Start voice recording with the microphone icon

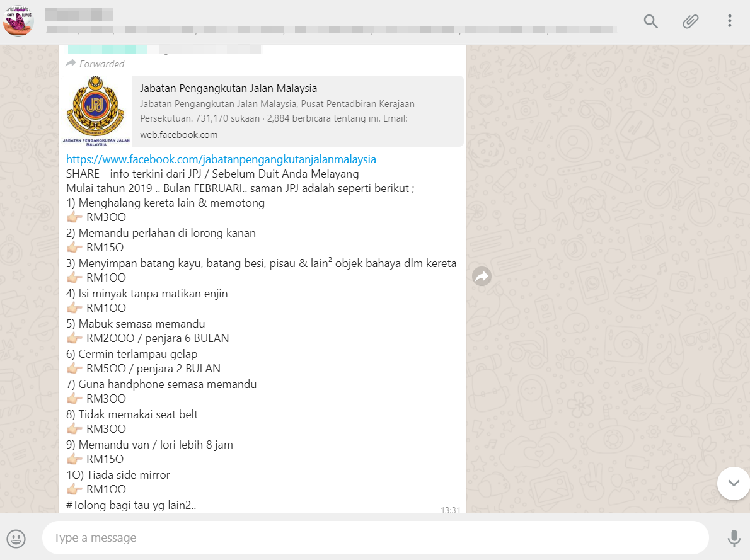click(734, 538)
